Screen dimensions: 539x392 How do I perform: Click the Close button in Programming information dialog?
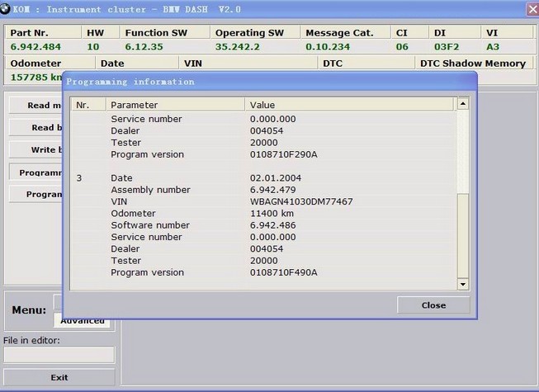pyautogui.click(x=433, y=305)
